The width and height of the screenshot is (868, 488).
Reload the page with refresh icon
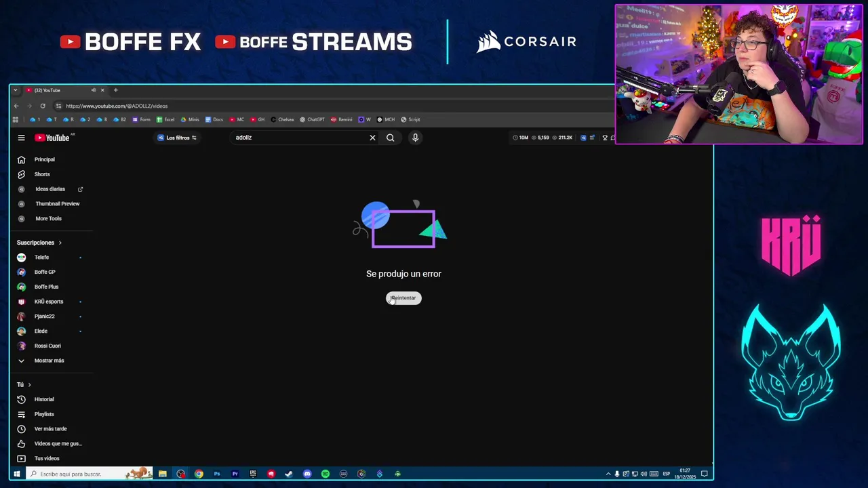(x=43, y=106)
